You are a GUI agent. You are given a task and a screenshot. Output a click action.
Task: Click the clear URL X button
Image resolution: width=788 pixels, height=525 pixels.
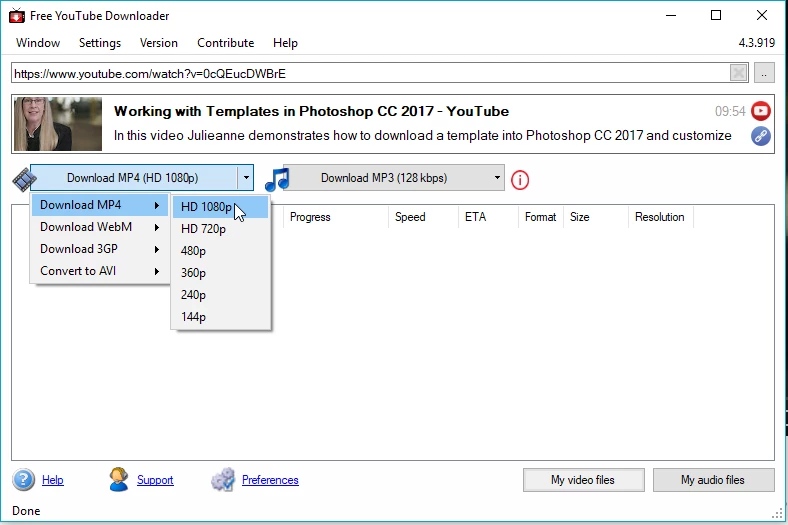click(x=739, y=73)
